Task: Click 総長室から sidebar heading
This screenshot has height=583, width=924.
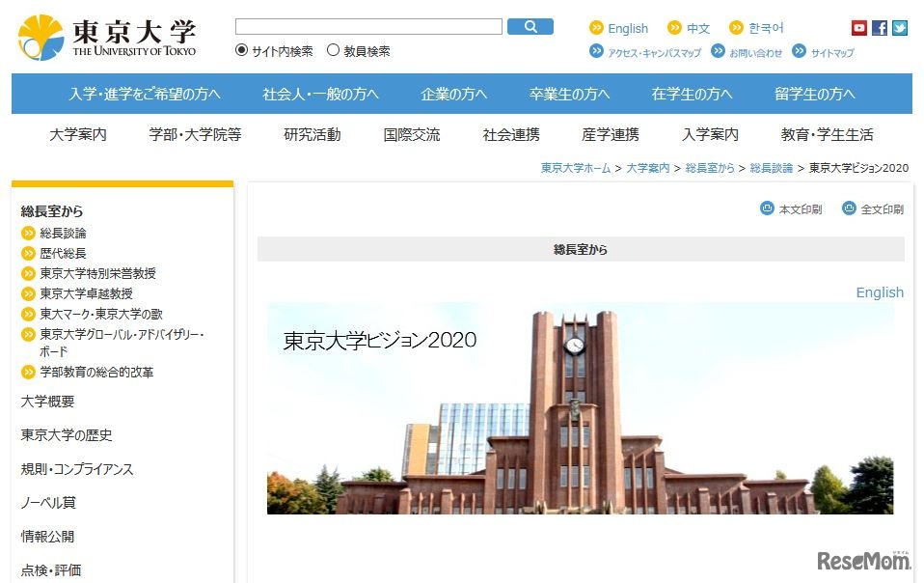Action: [x=52, y=211]
